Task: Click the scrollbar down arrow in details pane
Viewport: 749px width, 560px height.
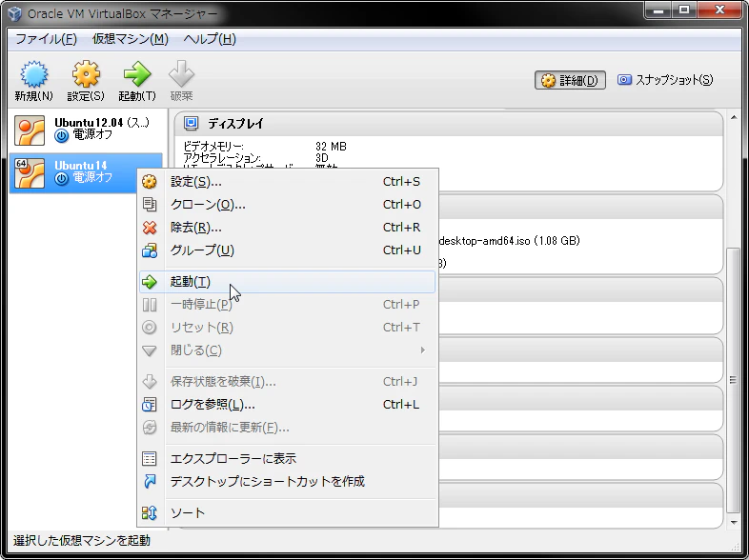Action: point(734,523)
